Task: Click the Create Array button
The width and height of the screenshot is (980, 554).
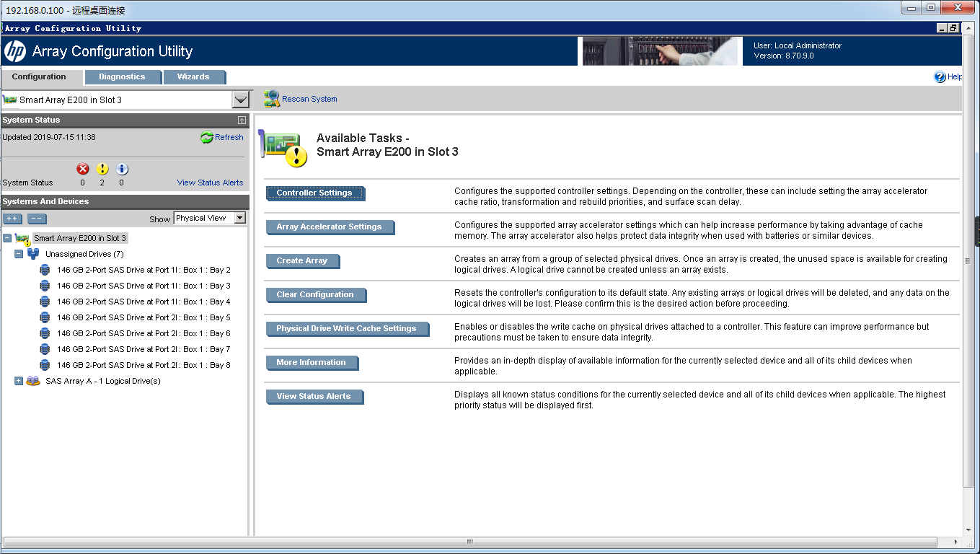Action: [302, 260]
